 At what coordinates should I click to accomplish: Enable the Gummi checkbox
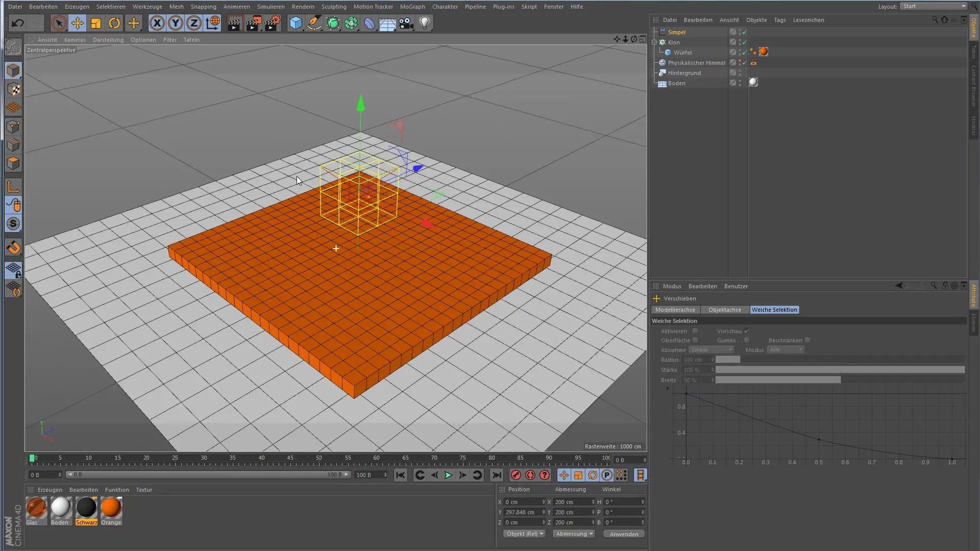click(747, 340)
